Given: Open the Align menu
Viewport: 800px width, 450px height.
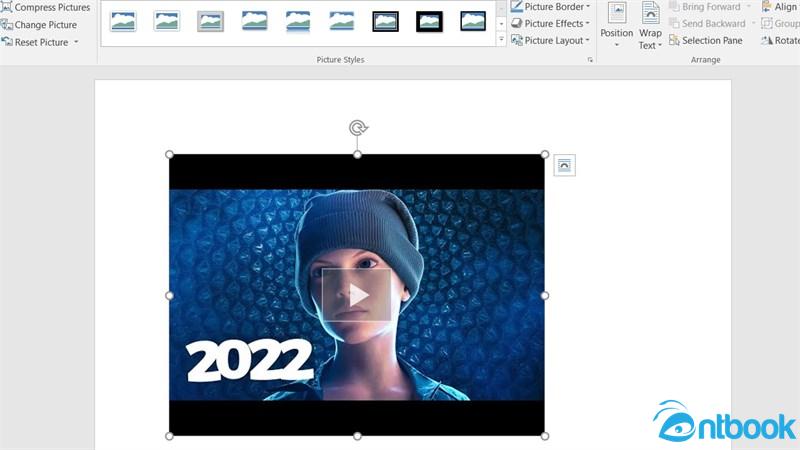Looking at the screenshot, I should [780, 7].
